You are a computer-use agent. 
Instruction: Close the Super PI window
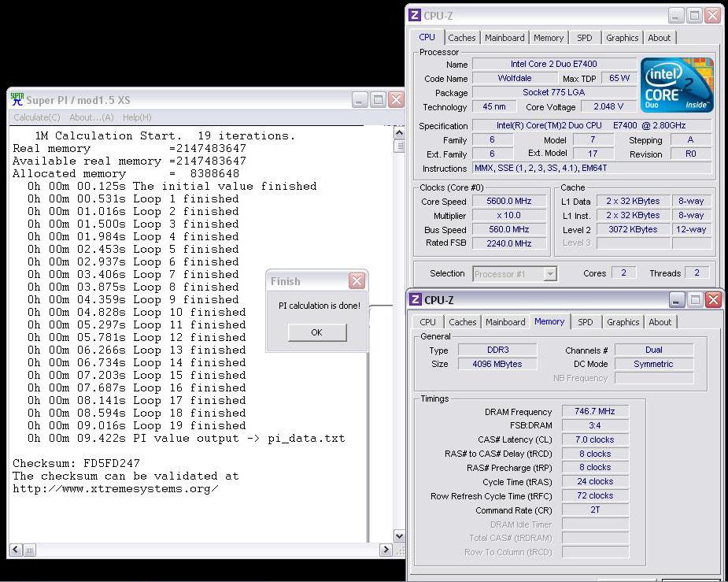(396, 99)
